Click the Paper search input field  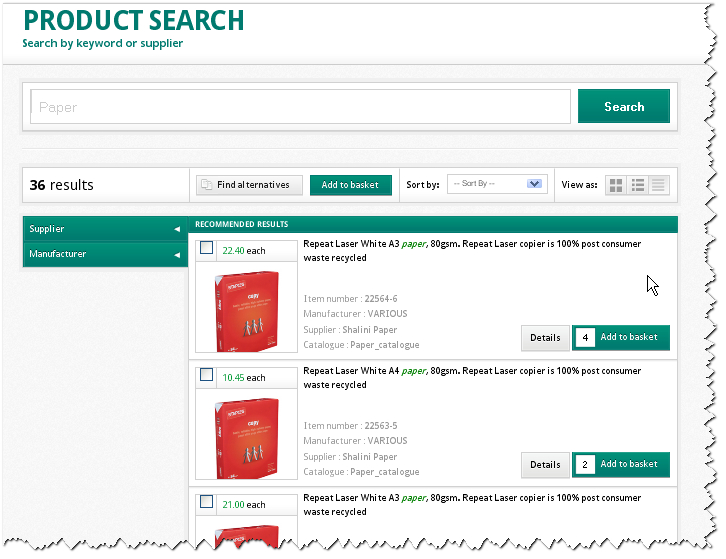coord(300,107)
